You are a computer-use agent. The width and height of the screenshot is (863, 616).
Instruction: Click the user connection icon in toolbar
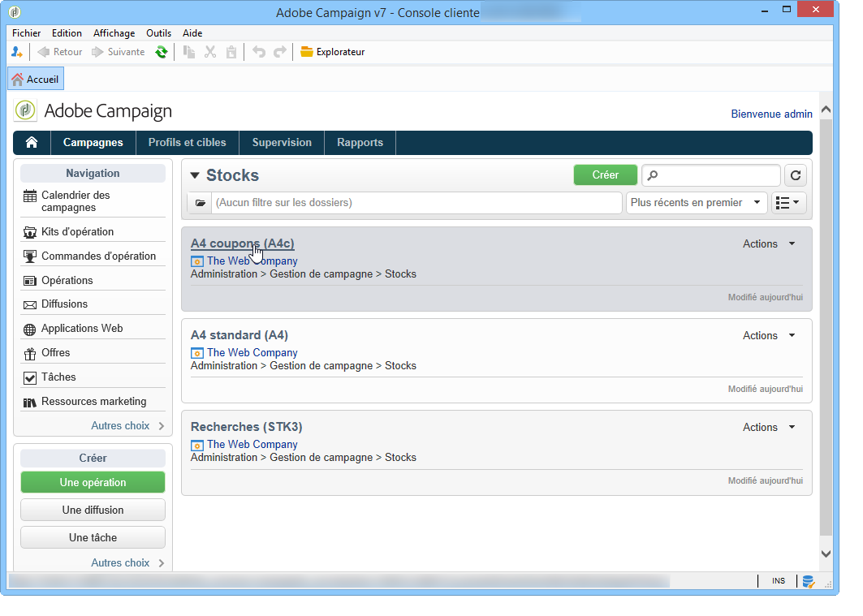pos(16,52)
